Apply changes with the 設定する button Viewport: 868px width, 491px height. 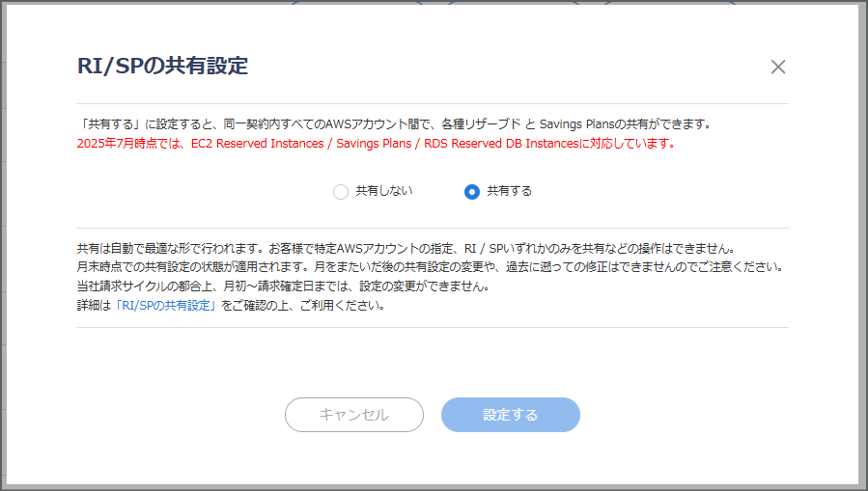point(511,415)
